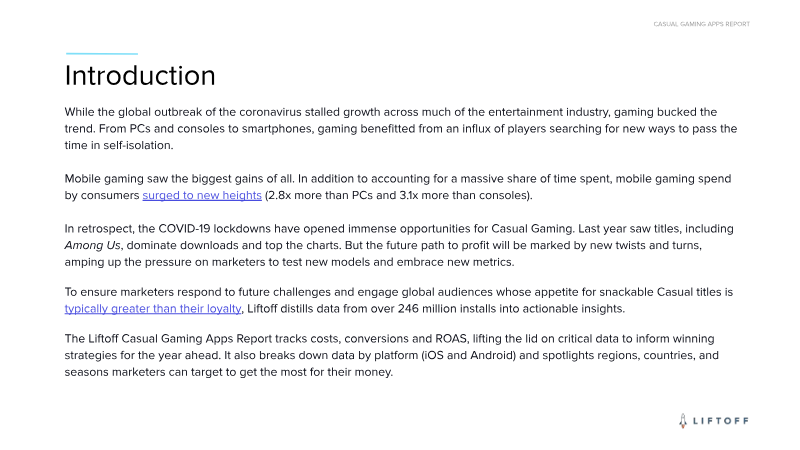
Task: Select the "Introduction" heading
Action: coord(140,76)
